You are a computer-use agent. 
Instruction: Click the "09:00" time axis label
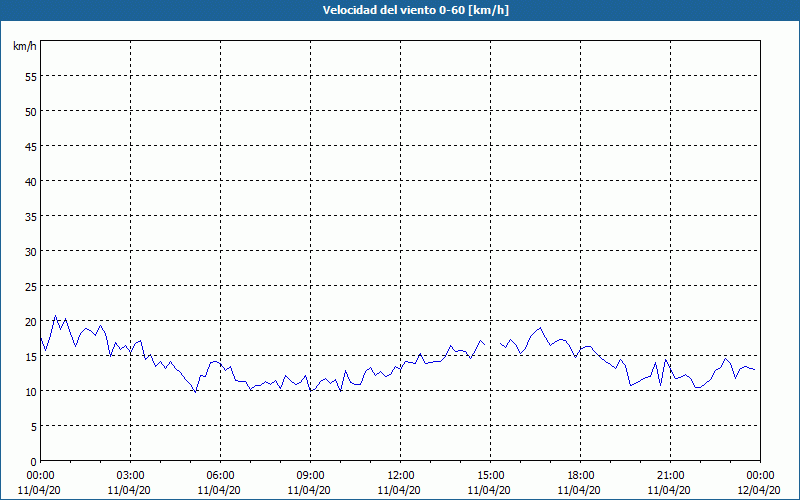[x=310, y=476]
